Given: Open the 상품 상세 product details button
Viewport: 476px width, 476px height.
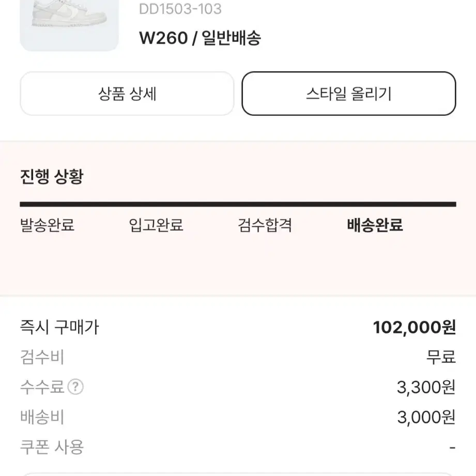Looking at the screenshot, I should [x=127, y=94].
